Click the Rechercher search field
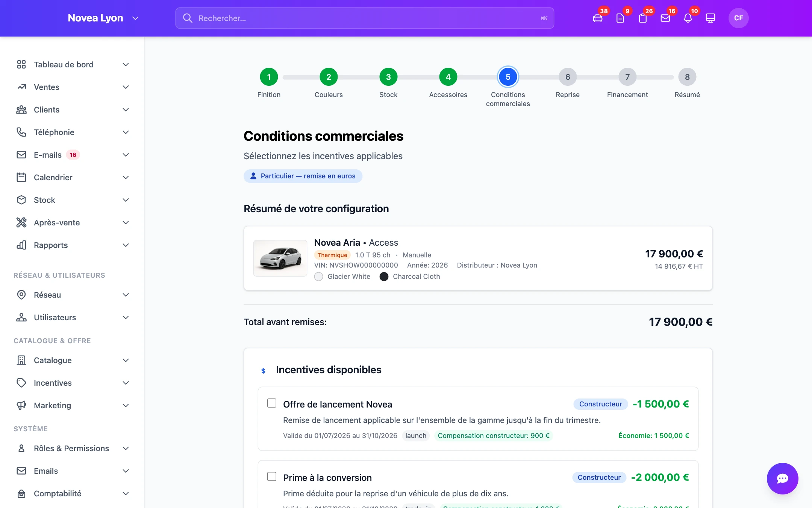Screen dimensions: 812x508 [365, 18]
